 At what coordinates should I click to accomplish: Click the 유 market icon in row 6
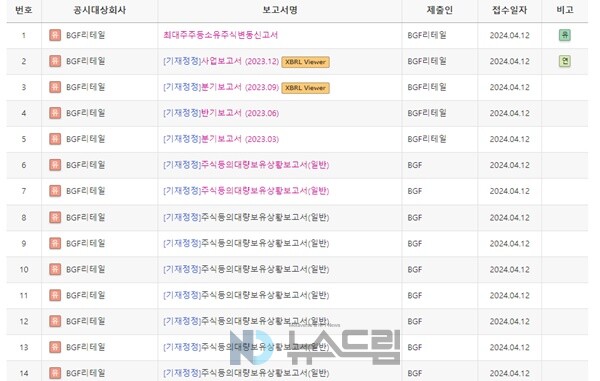[x=55, y=165]
